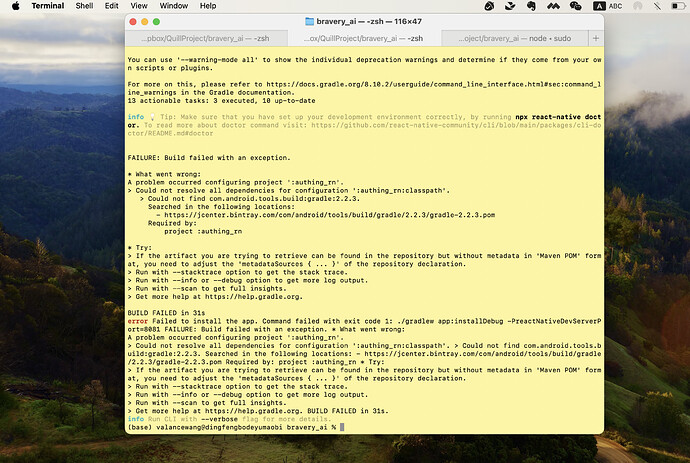Switch to the first bravery_ai -zsh tab
The width and height of the screenshot is (690, 463).
tap(206, 38)
